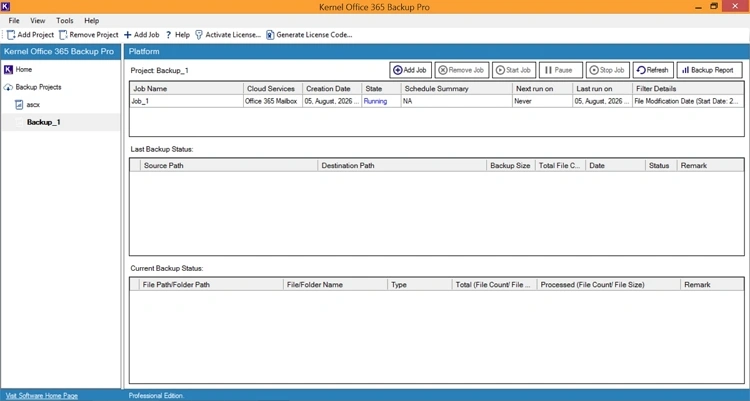Click the File Modification Date filter cell
The image size is (750, 401).
pyautogui.click(x=688, y=101)
